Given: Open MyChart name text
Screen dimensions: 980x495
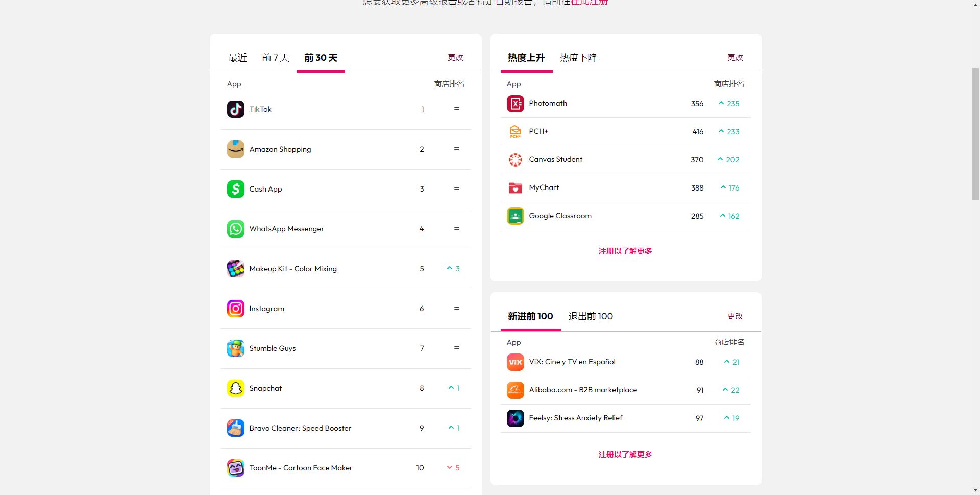Looking at the screenshot, I should [544, 187].
